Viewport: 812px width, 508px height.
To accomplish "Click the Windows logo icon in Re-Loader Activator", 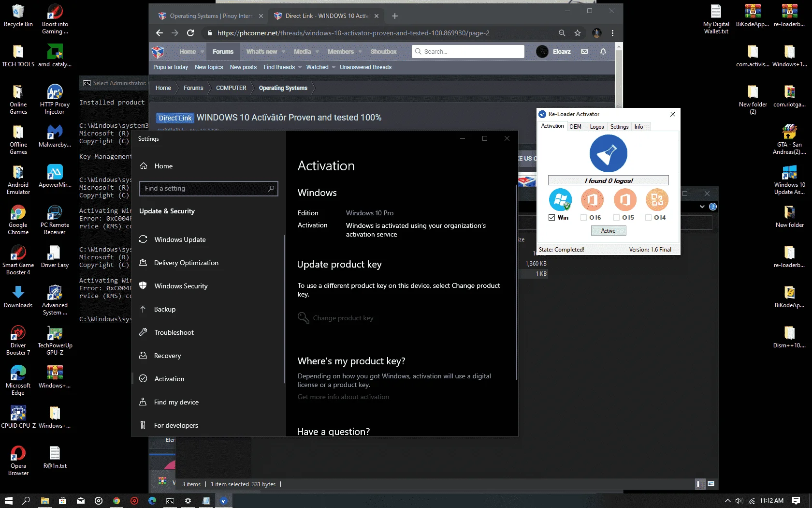I will [560, 199].
